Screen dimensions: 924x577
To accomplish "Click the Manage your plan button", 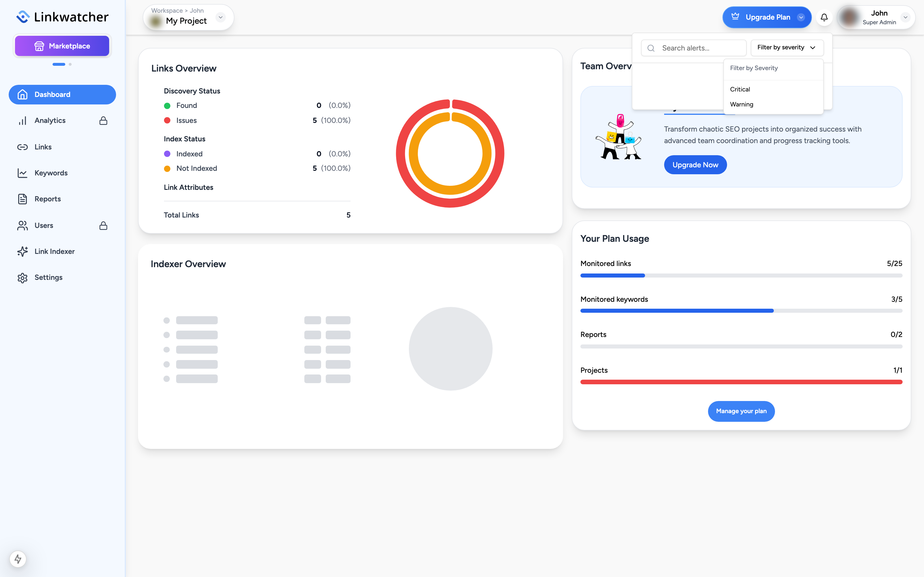I will (741, 411).
